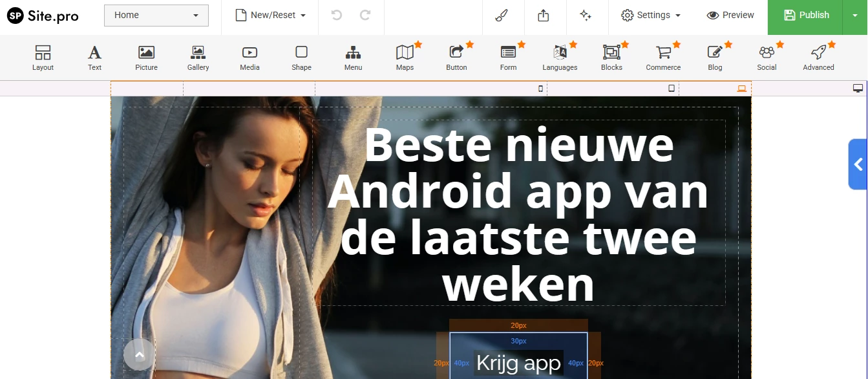Publish the website
The height and width of the screenshot is (379, 868).
click(805, 14)
